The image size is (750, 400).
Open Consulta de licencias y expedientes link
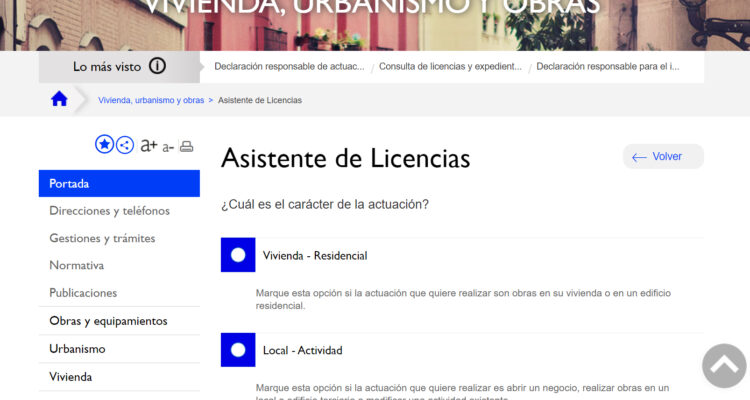click(451, 67)
